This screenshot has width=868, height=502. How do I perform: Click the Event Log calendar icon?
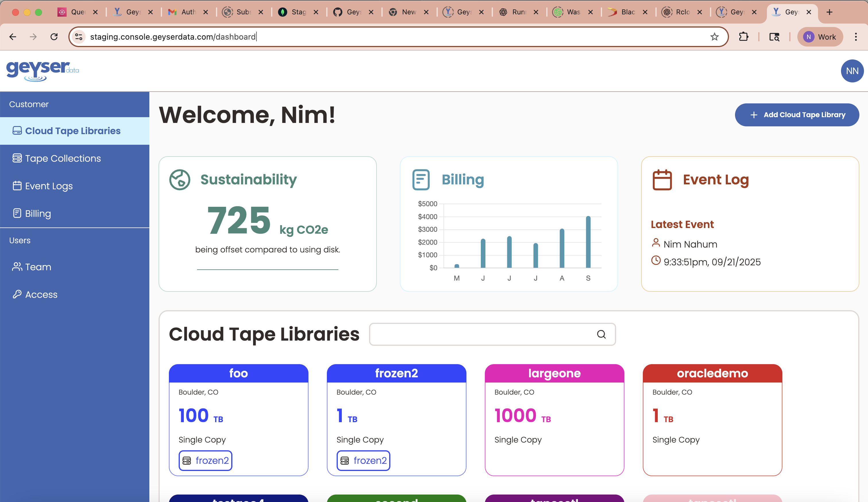click(x=662, y=179)
